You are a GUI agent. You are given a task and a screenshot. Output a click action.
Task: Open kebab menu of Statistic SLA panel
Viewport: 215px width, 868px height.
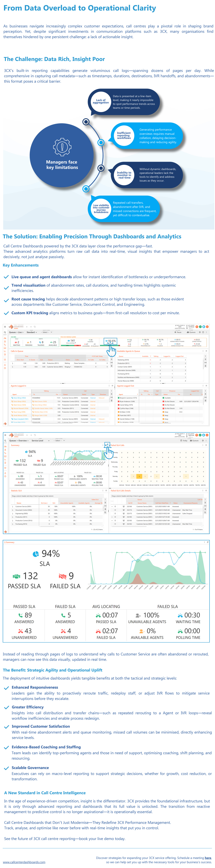pyautogui.click(x=103, y=491)
